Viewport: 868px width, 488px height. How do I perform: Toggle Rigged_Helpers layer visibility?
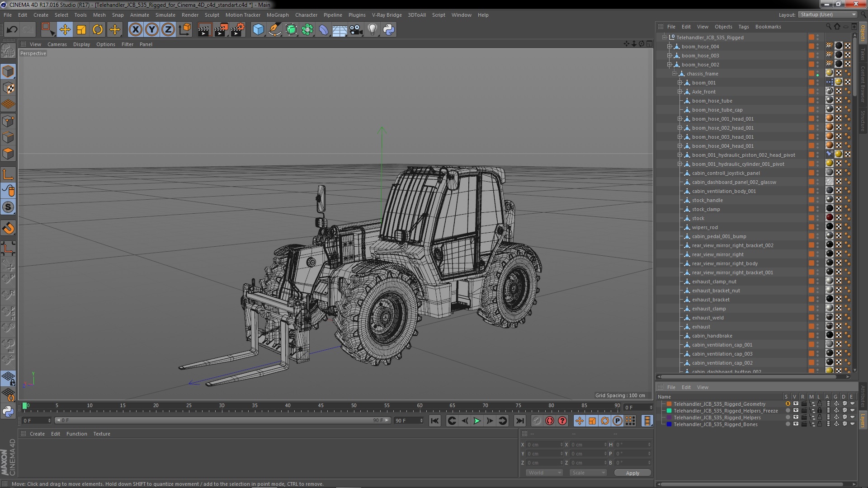pos(796,418)
